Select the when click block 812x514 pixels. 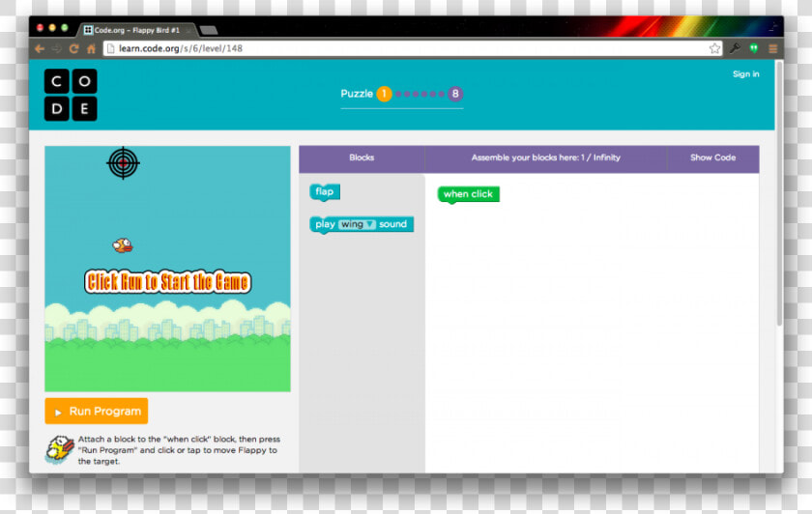469,194
